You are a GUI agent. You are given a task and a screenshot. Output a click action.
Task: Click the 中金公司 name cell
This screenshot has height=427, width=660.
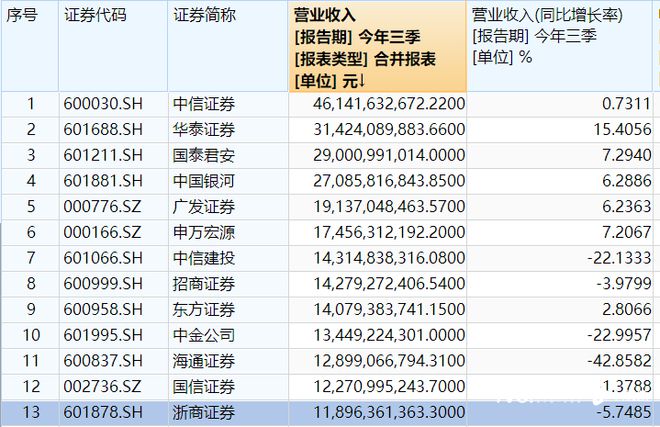point(206,334)
